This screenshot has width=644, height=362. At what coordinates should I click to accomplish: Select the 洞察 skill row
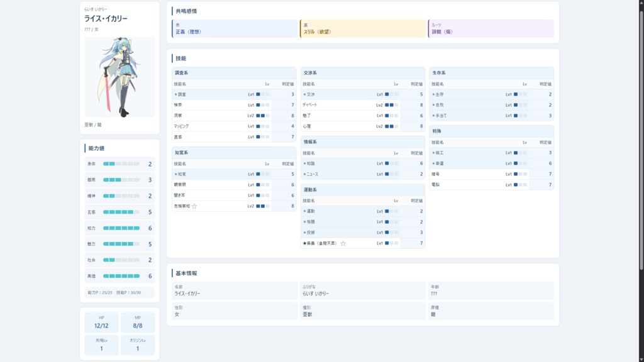(x=234, y=116)
